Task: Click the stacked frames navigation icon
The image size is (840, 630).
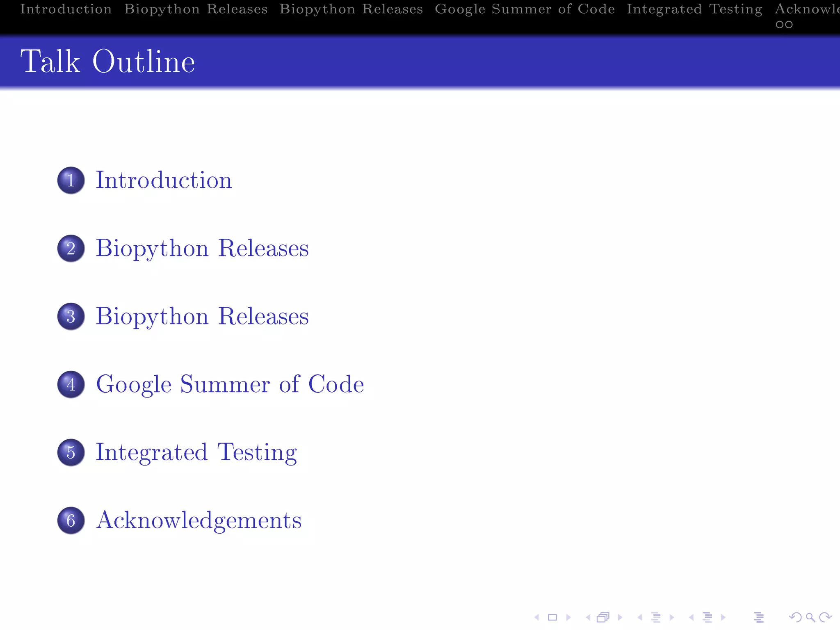Action: point(603,617)
